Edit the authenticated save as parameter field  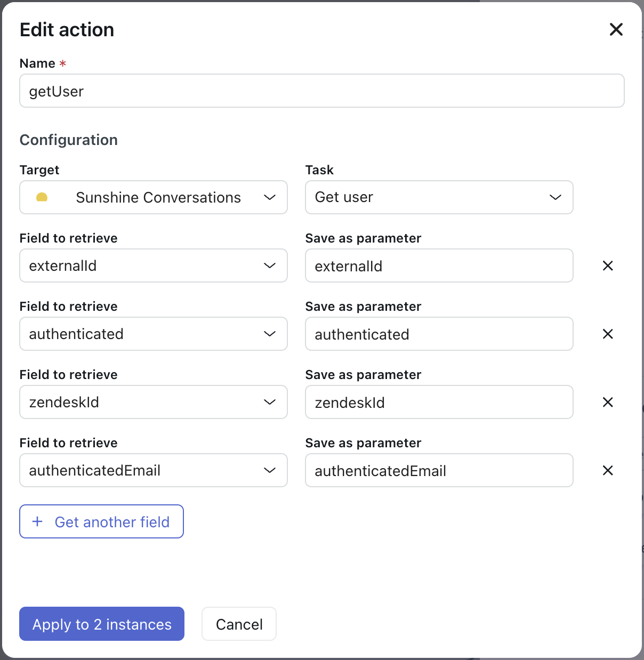[439, 334]
